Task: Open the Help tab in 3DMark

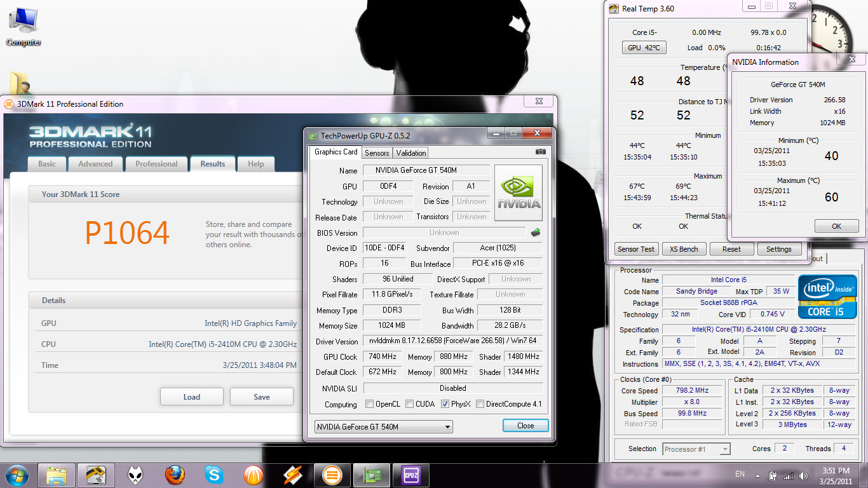Action: pos(256,164)
